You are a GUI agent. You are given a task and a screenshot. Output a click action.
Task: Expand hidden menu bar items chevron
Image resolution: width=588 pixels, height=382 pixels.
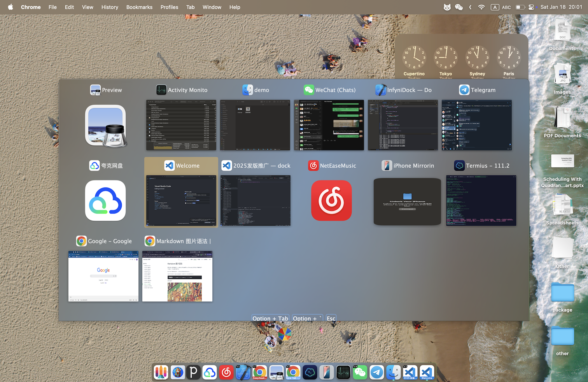[x=470, y=7]
